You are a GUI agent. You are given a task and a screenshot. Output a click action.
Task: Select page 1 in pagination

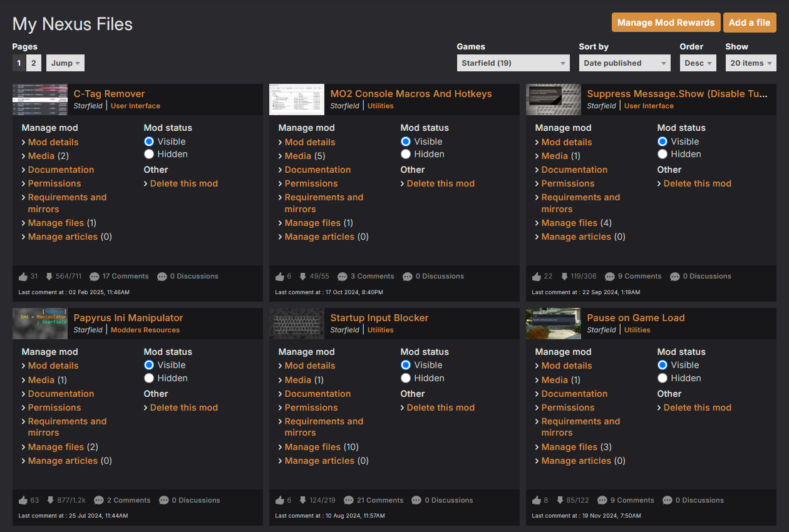tap(19, 63)
